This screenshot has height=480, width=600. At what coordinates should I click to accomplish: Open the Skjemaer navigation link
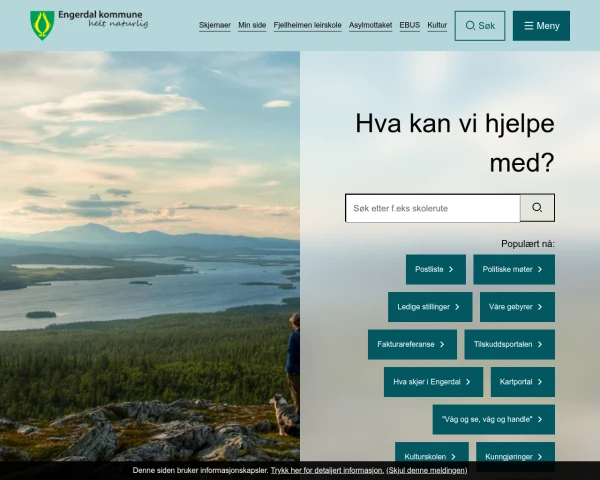215,25
